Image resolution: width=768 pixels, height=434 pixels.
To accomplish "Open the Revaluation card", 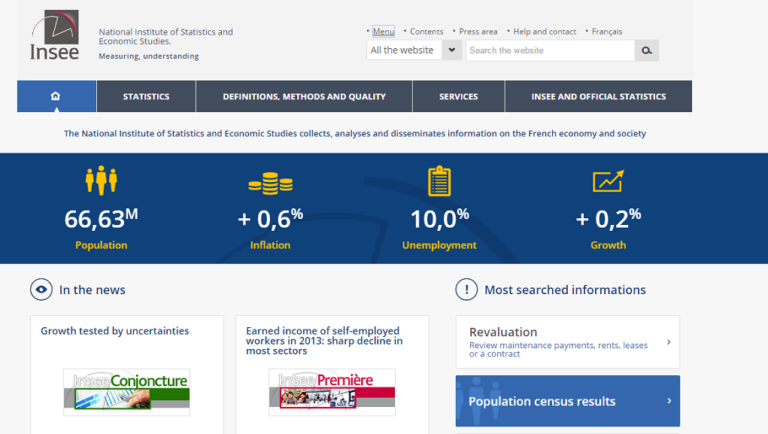I will pos(568,342).
